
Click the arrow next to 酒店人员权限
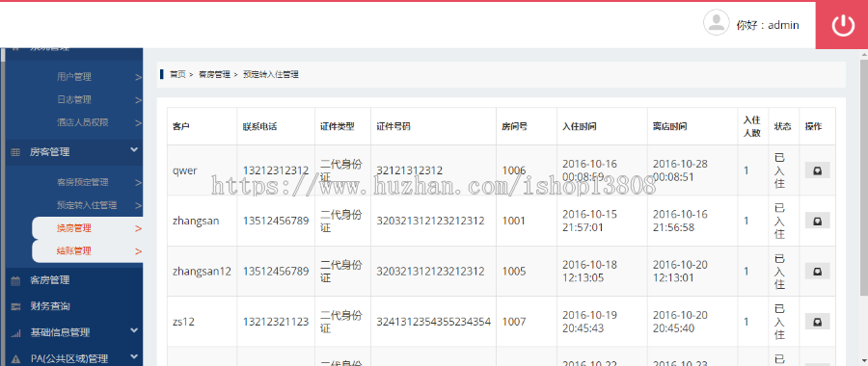click(138, 122)
